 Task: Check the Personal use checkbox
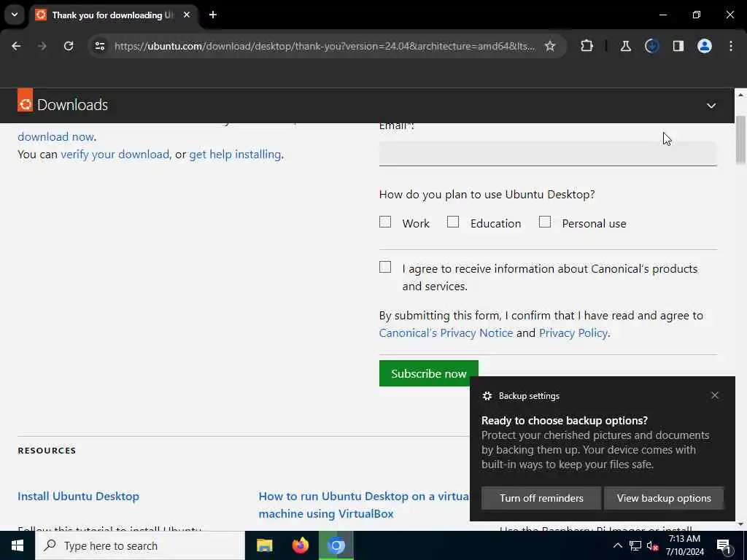544,222
